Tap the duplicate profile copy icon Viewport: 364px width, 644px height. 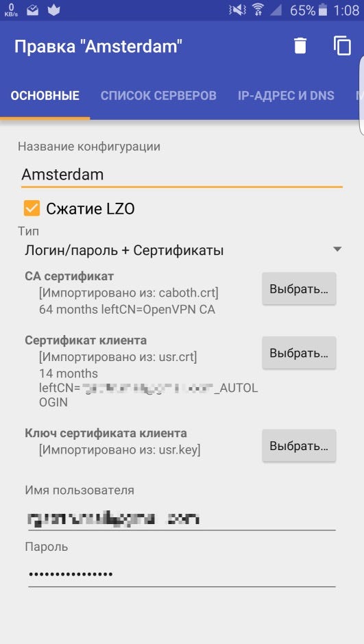click(x=342, y=46)
